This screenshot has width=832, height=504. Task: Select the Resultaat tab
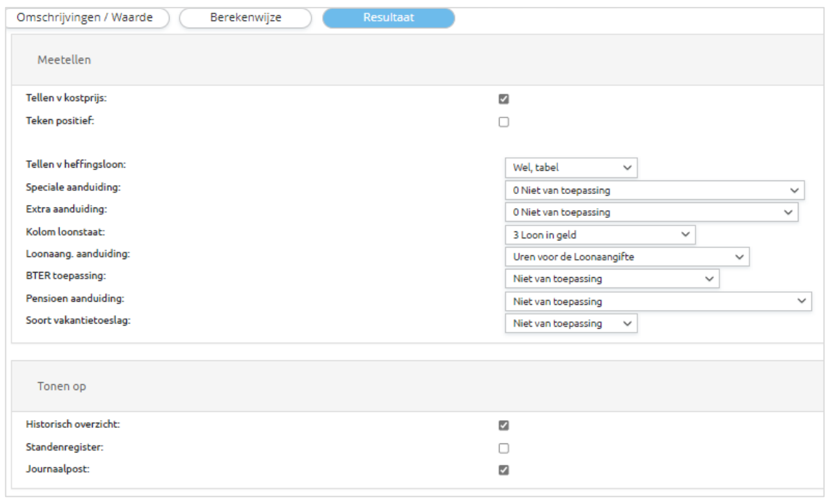click(389, 17)
